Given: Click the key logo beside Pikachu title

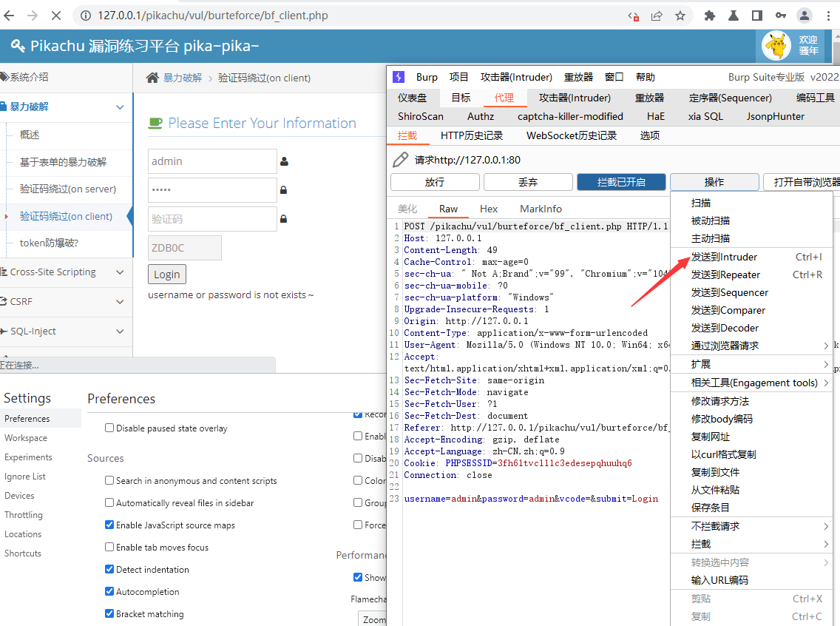Looking at the screenshot, I should [18, 46].
